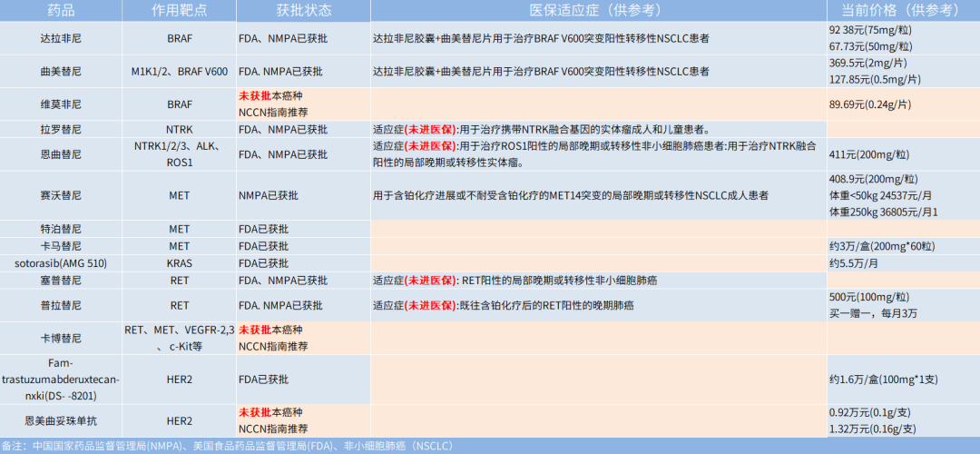Click the MET14突变 indication for 赛沃替尼
Image resolution: width=980 pixels, height=454 pixels.
[x=571, y=195]
